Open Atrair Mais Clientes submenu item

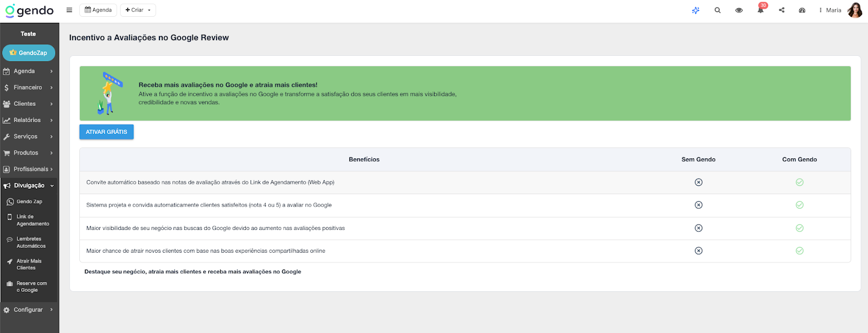[x=29, y=265]
